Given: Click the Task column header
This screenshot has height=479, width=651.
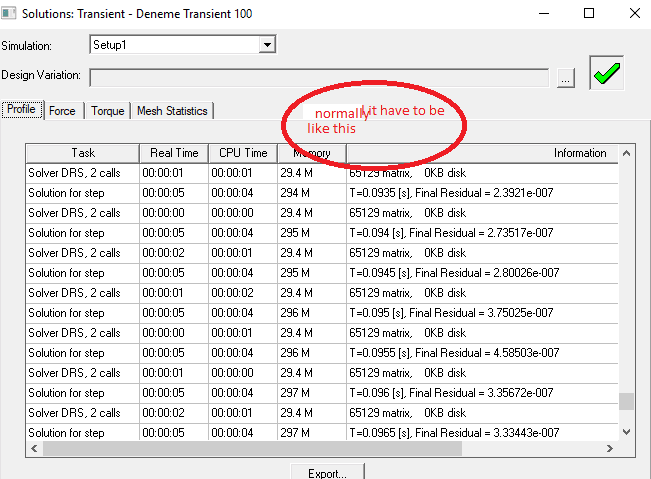Looking at the screenshot, I should pos(83,153).
